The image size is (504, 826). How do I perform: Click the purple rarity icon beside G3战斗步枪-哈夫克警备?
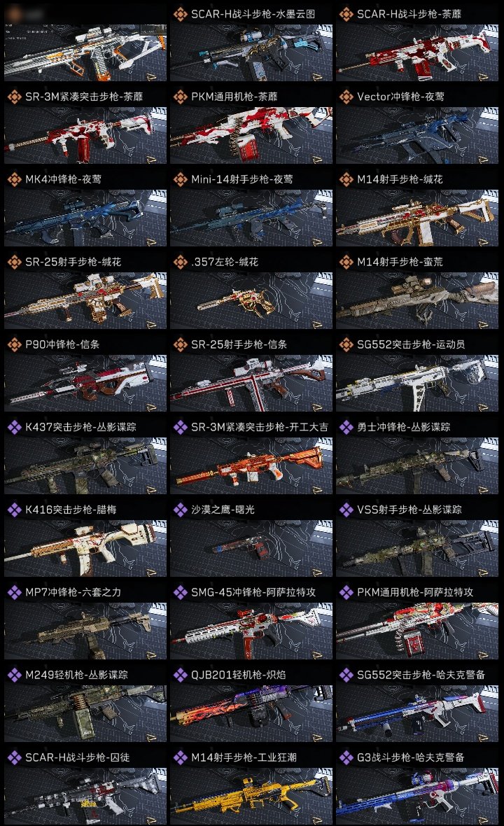[x=346, y=757]
